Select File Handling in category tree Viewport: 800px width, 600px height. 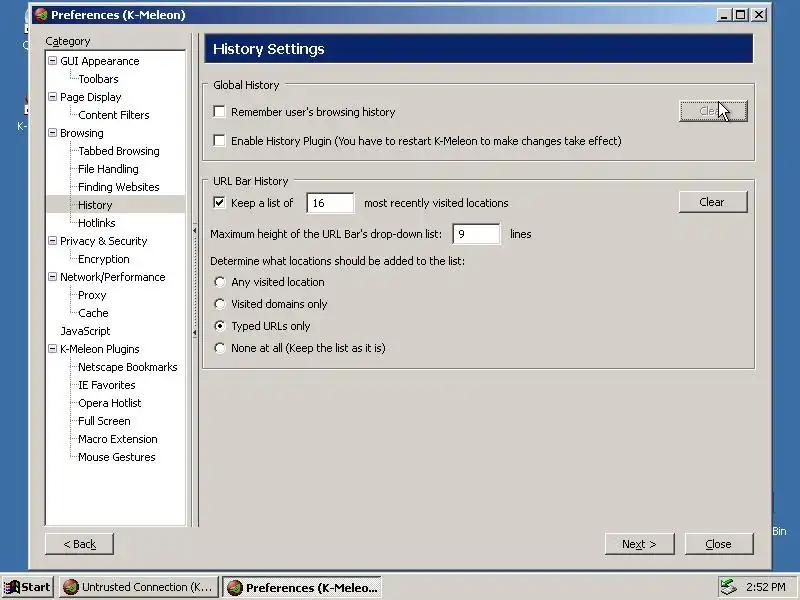tap(108, 169)
